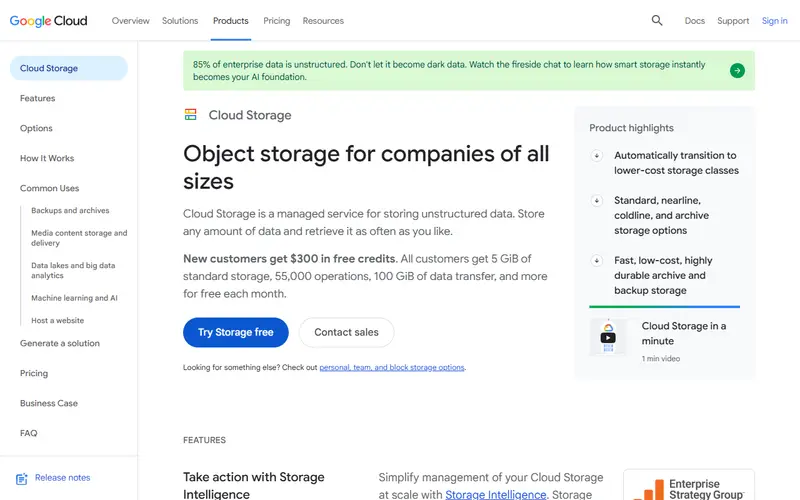Open Backups and archives sidebar item
Screen dimensions: 800x500
click(70, 210)
